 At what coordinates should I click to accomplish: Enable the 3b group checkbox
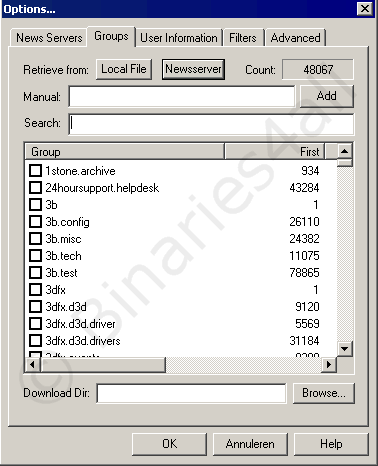[x=35, y=205]
